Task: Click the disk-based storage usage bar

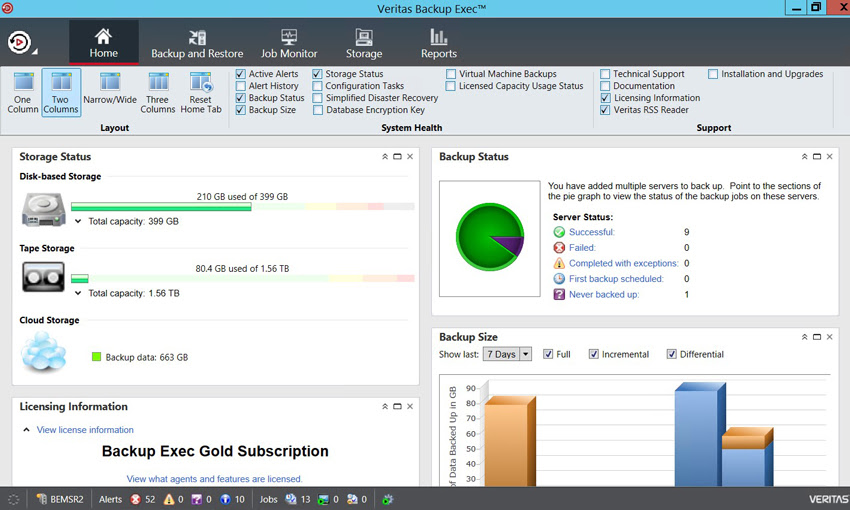Action: click(x=242, y=208)
